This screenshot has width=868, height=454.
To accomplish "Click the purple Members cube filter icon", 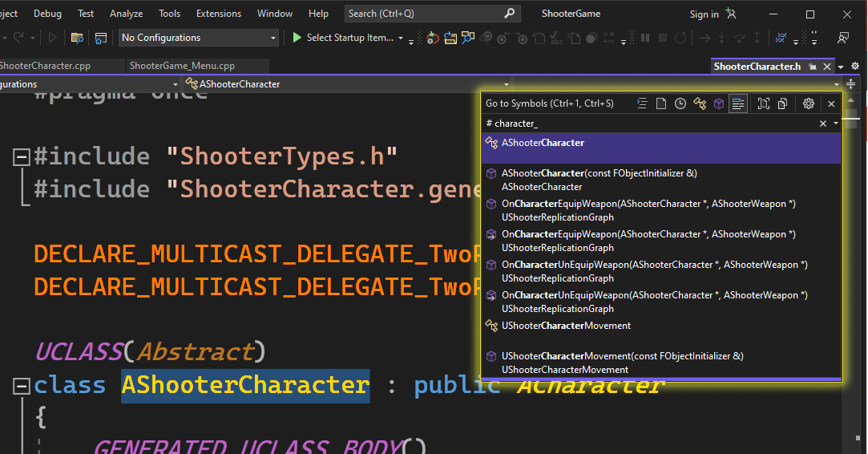I will coord(719,103).
